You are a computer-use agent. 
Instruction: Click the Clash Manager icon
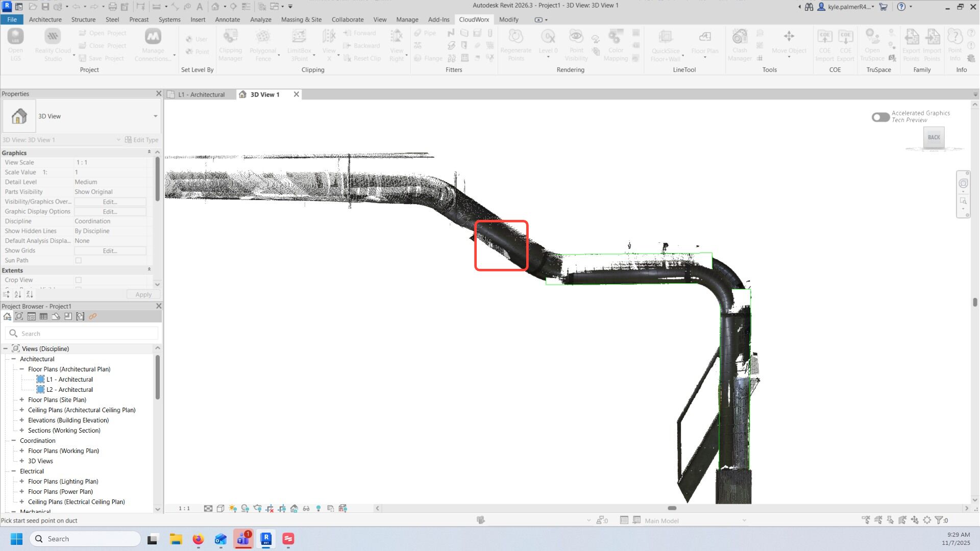pos(739,37)
